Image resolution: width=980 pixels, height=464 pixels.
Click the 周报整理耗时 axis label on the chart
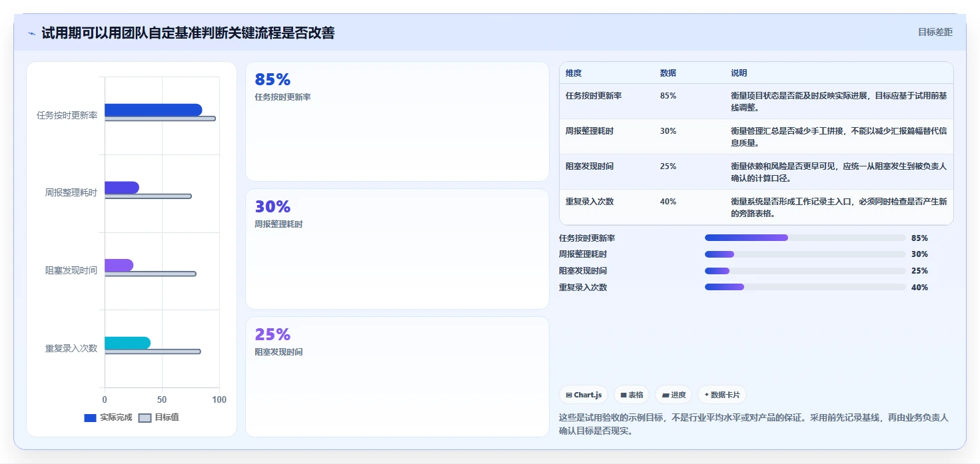coord(71,193)
